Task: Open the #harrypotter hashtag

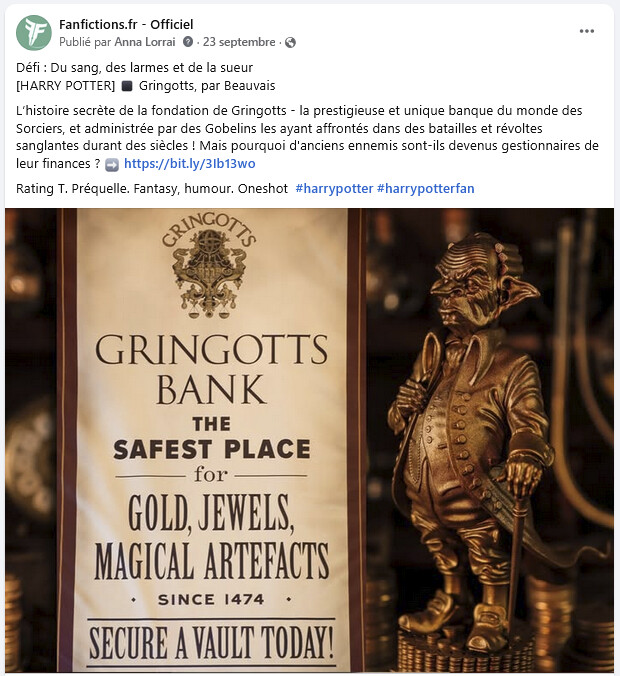Action: point(334,188)
